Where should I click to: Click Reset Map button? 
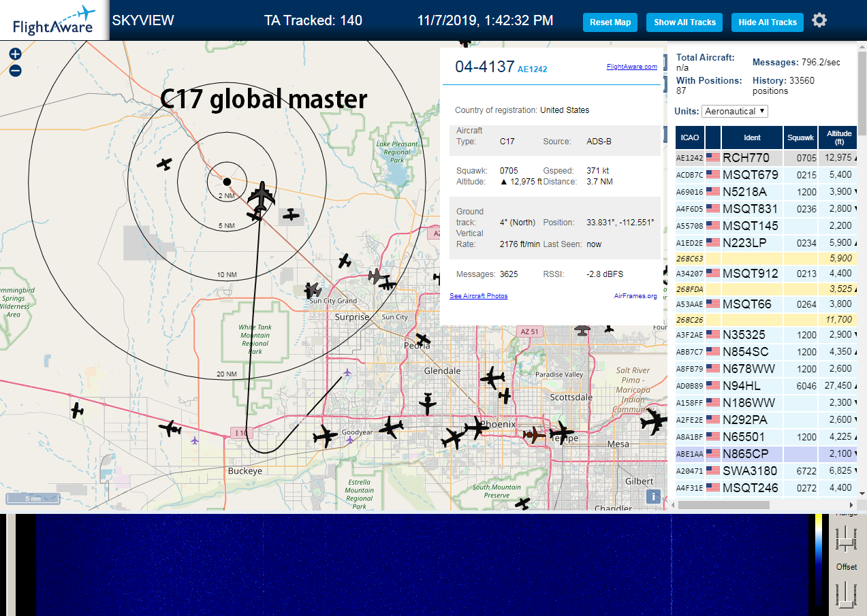[610, 22]
